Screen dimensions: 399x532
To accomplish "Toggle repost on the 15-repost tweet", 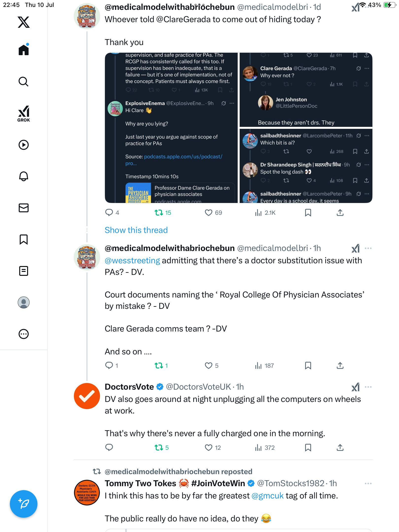I will [x=159, y=213].
